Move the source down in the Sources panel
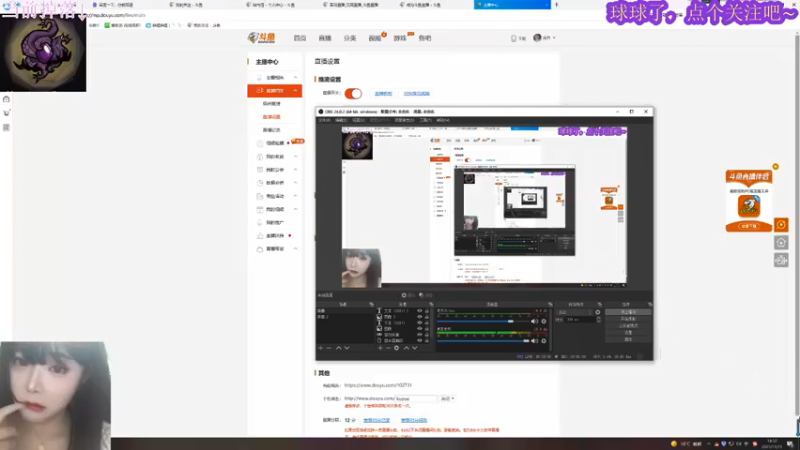The height and width of the screenshot is (450, 800). [x=414, y=348]
